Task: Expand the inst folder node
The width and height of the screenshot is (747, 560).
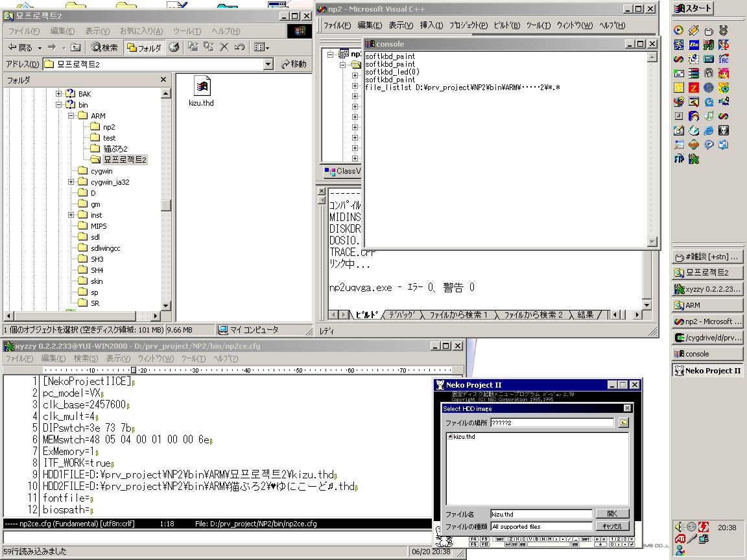Action: (71, 215)
